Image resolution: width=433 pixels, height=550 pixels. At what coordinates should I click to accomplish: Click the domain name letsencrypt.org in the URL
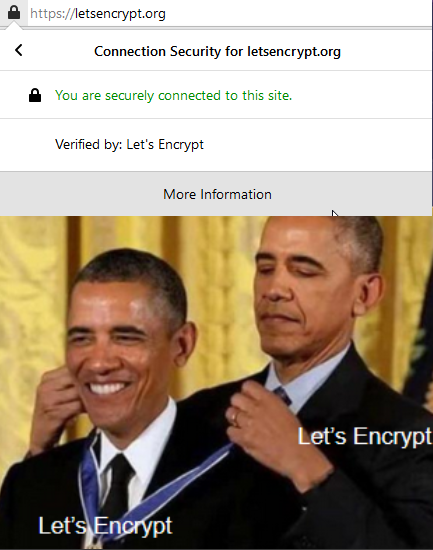pos(120,14)
